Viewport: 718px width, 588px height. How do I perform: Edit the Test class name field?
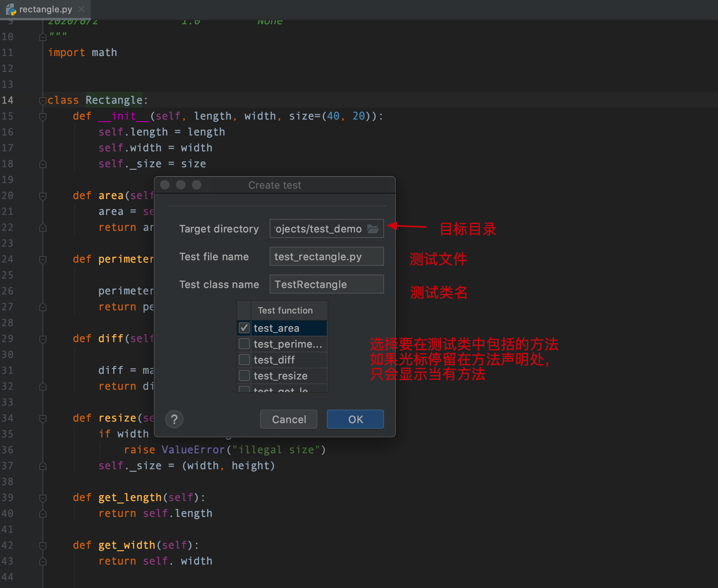(x=326, y=284)
